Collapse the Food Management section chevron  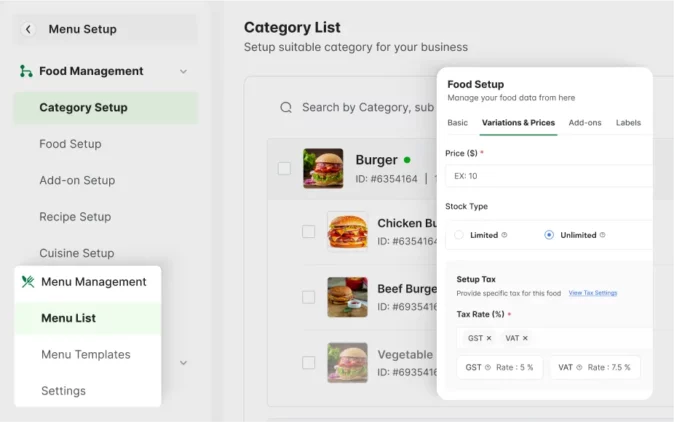183,71
